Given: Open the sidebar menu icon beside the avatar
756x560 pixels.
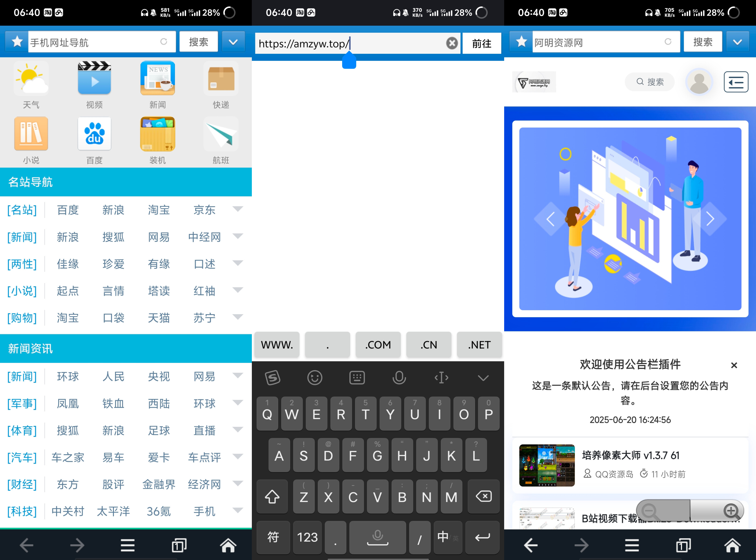Looking at the screenshot, I should click(736, 82).
